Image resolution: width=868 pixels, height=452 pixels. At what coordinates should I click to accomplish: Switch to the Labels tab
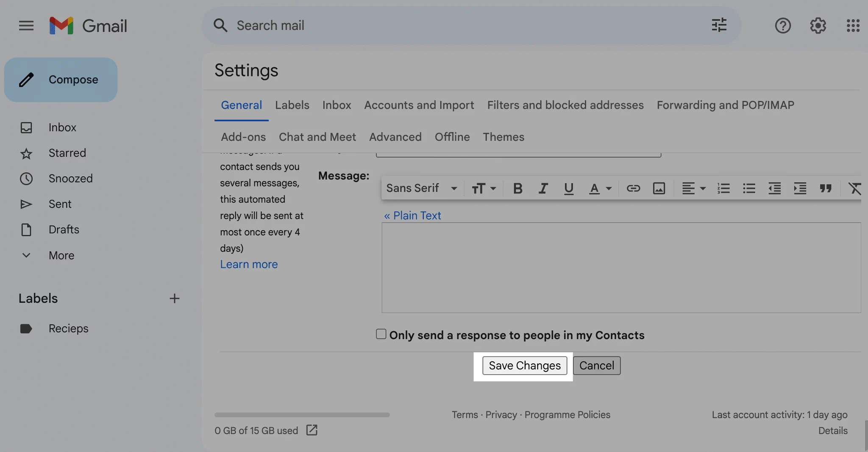292,105
